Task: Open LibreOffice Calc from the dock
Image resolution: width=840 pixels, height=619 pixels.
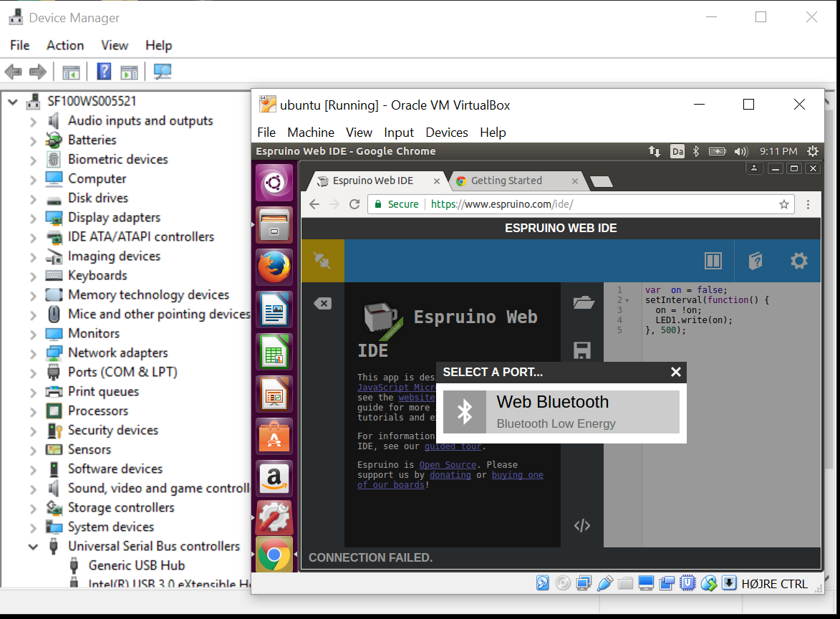Action: point(274,352)
